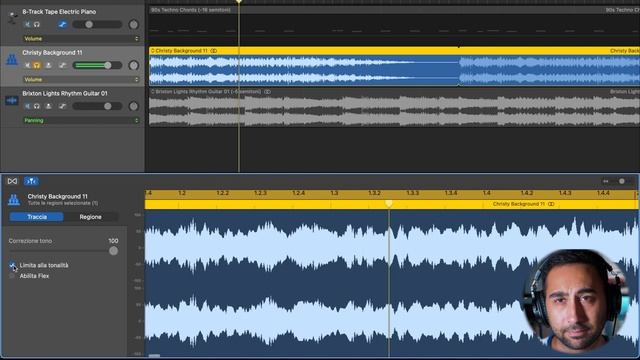The image size is (640, 360).
Task: Click the editor playhead marker on the yellow bar
Action: click(389, 203)
